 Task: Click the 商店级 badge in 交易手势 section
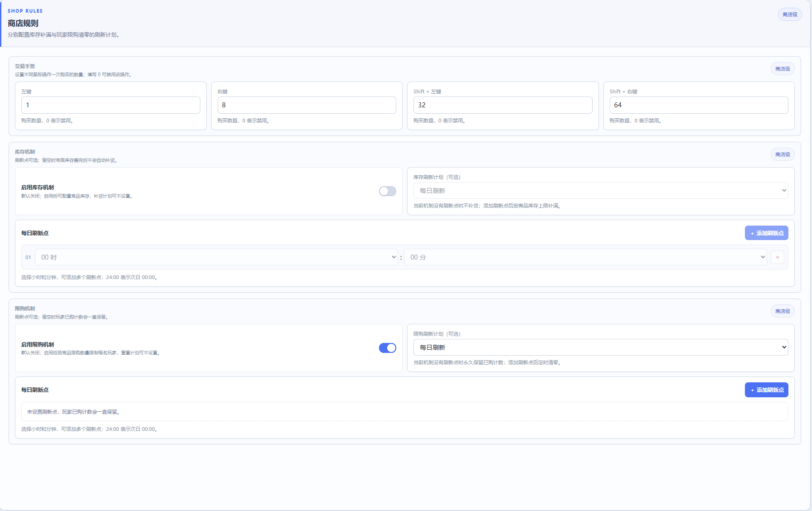[783, 69]
